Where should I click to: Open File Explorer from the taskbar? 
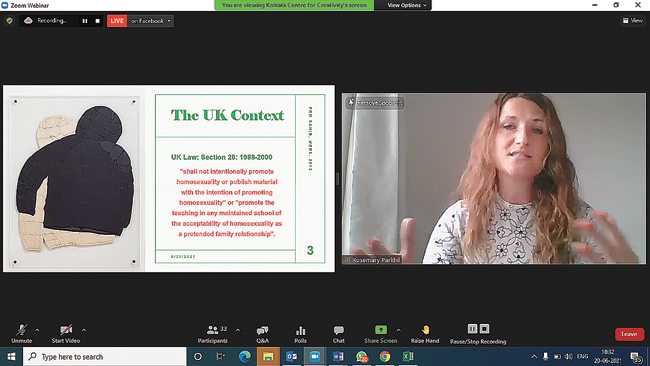pos(268,356)
